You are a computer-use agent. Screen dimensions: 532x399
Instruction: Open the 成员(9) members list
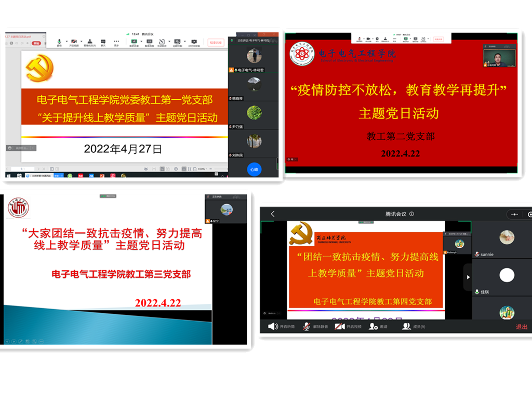pos(406,326)
